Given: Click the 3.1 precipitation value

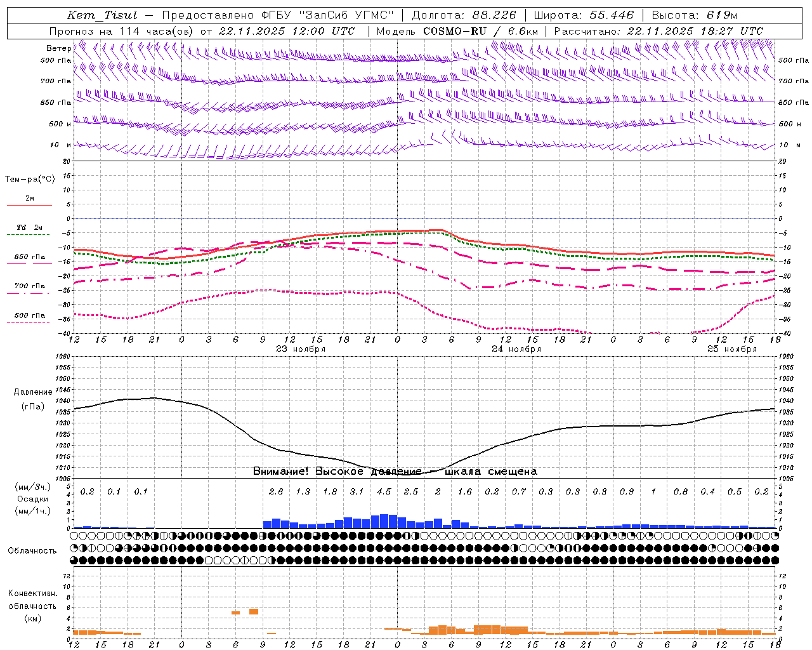Looking at the screenshot, I should pos(357,492).
